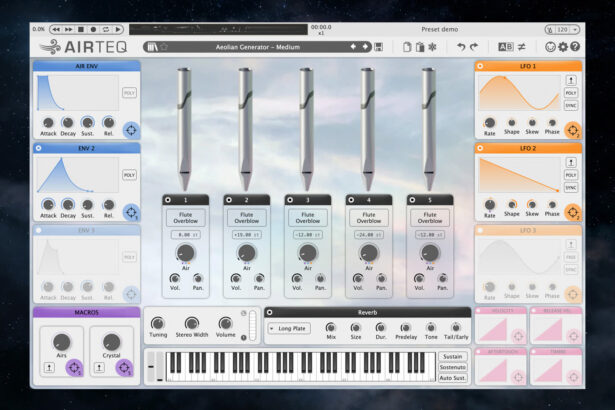
Task: Click the Sostenuto button
Action: pyautogui.click(x=453, y=367)
